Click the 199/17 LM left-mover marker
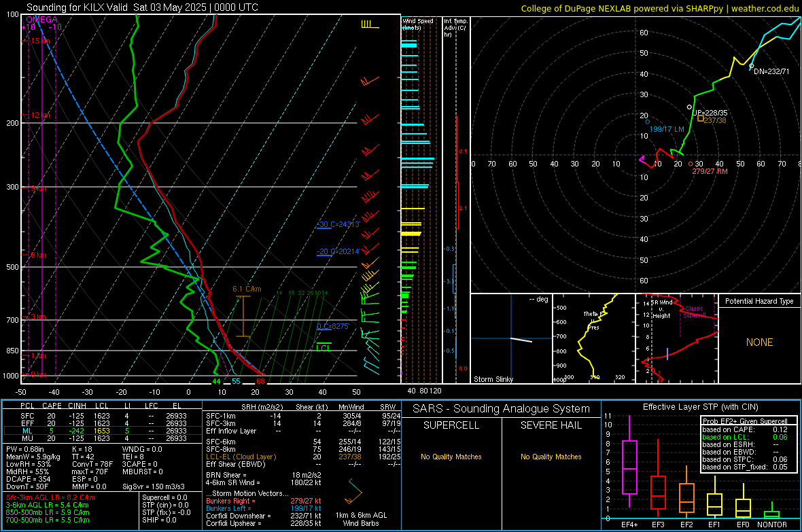Image resolution: width=802 pixels, height=532 pixels. [x=648, y=122]
